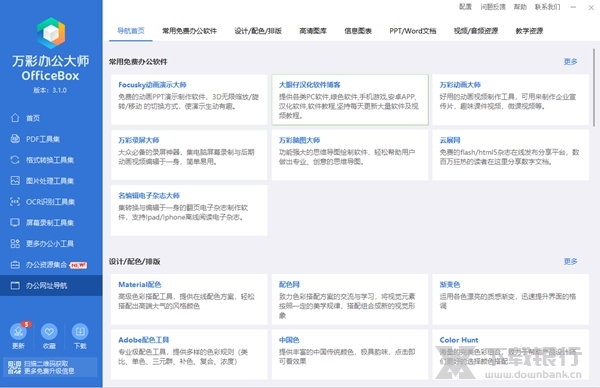Click the 收藏 heart icon
This screenshot has width=600, height=388.
(x=49, y=332)
